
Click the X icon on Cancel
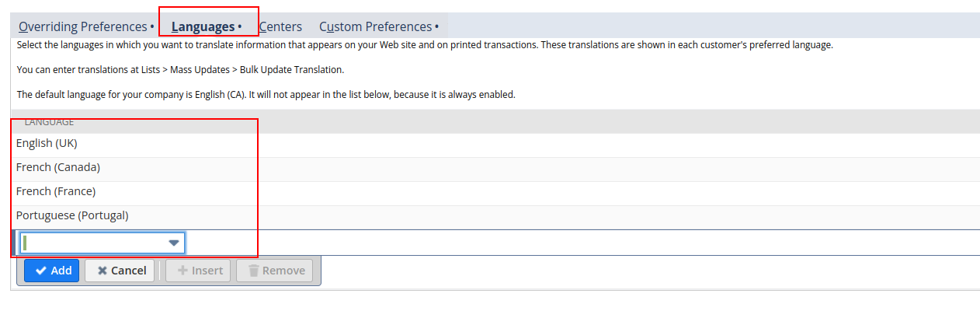point(102,271)
